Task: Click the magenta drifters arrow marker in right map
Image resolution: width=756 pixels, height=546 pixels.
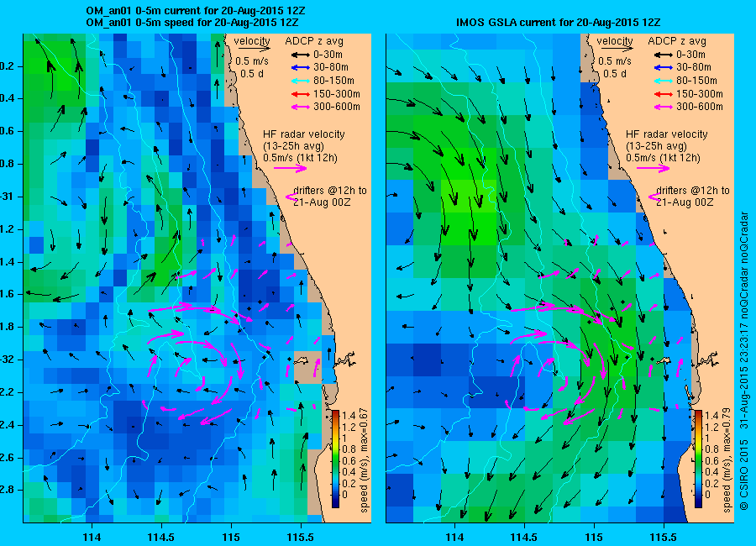Action: (654, 197)
